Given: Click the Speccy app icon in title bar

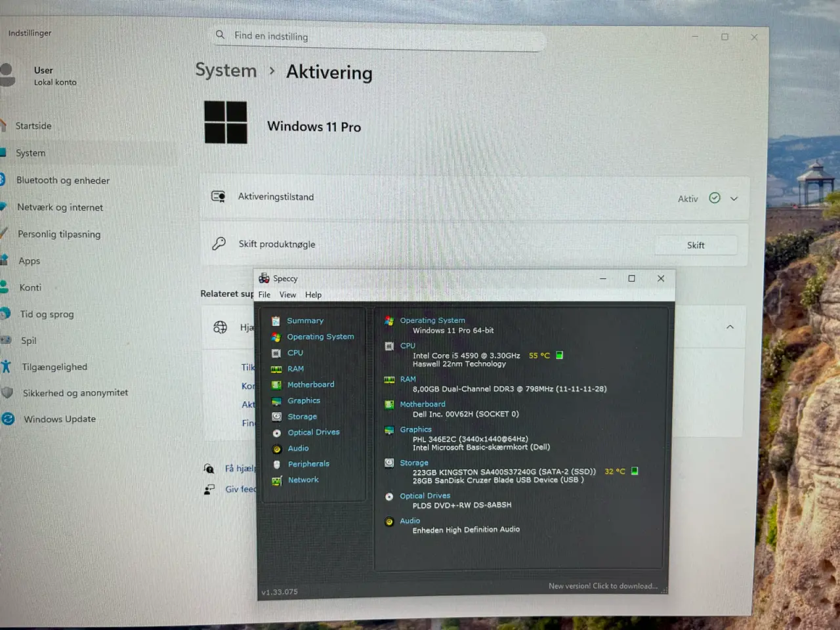Looking at the screenshot, I should pyautogui.click(x=264, y=278).
